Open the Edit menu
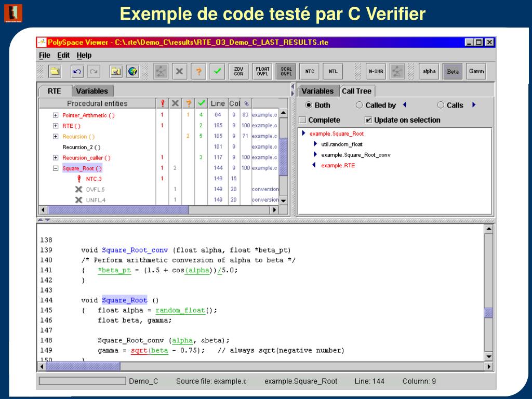 tap(63, 55)
